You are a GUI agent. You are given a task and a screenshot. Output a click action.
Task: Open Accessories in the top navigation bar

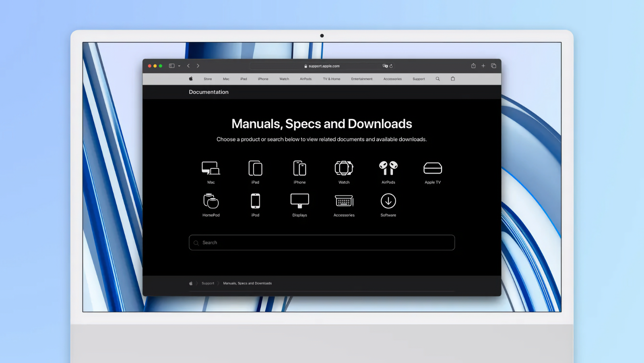pos(392,79)
